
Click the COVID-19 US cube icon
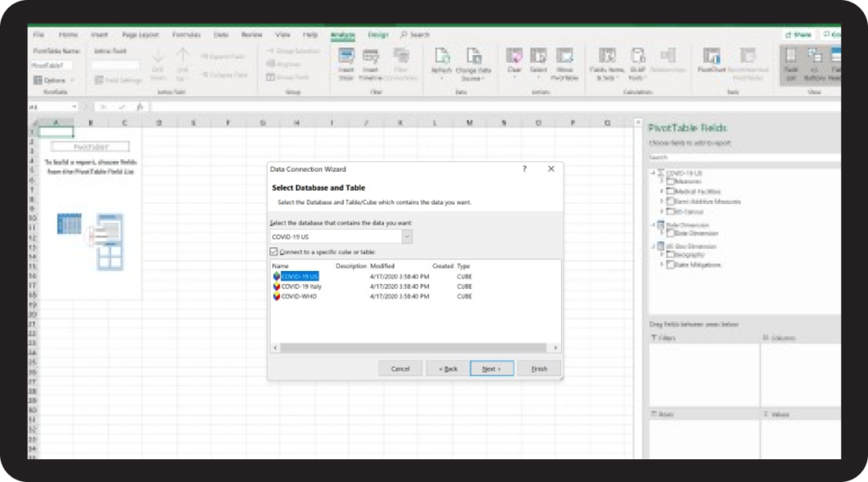click(276, 276)
